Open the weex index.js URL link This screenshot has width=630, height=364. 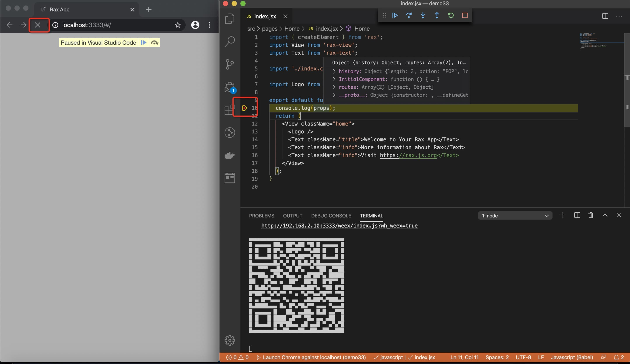(339, 226)
